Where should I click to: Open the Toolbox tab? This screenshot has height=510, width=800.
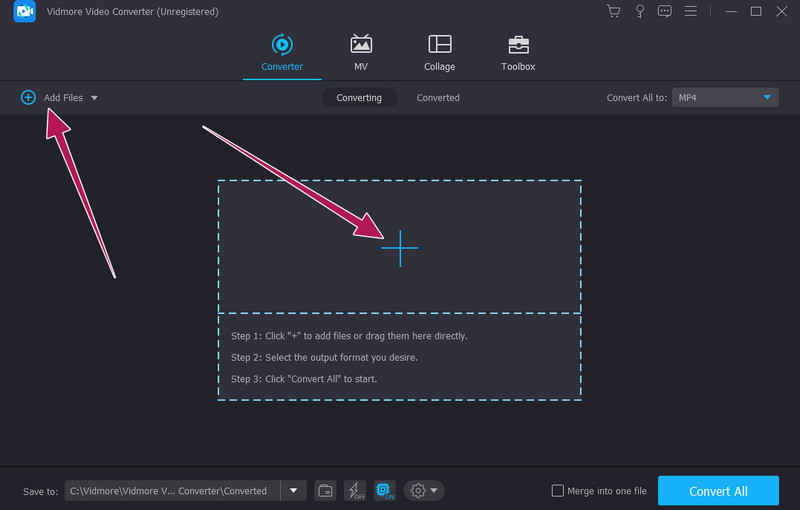(518, 54)
